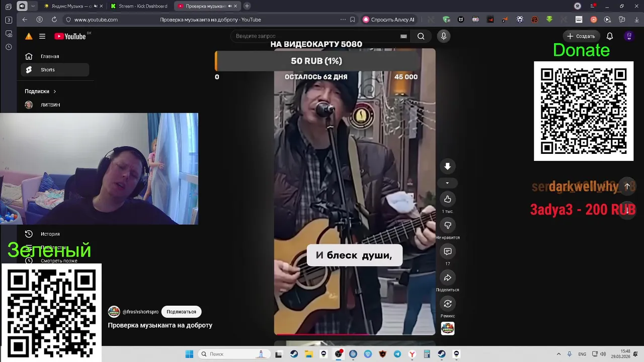Click Спросить Алису AI button
The width and height of the screenshot is (644, 362).
point(389,20)
